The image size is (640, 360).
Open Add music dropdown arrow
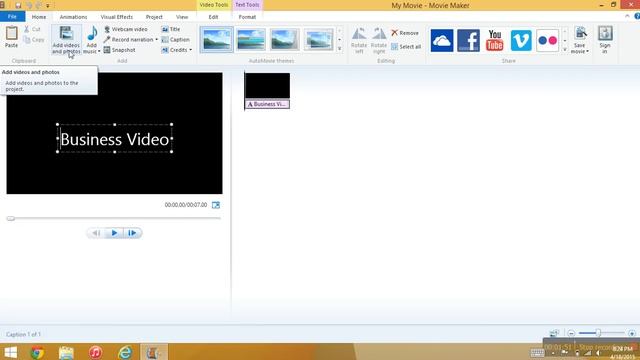(99, 51)
